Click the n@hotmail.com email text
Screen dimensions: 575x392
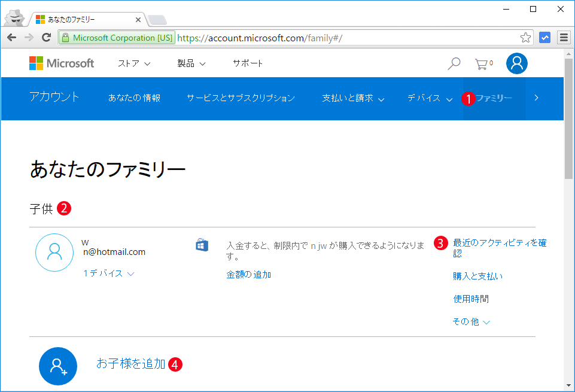point(114,252)
